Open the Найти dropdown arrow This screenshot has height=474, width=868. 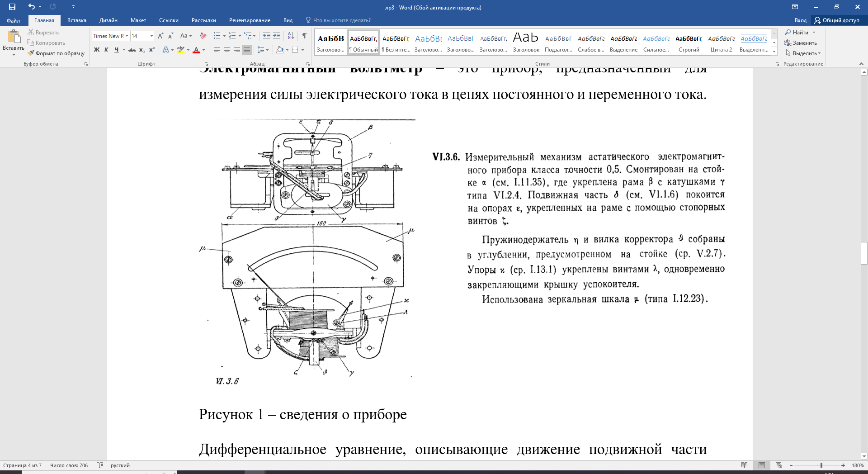pyautogui.click(x=814, y=33)
